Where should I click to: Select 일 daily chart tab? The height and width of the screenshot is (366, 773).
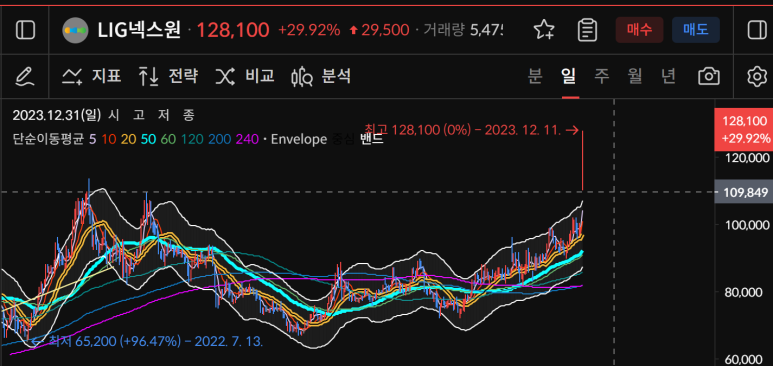pyautogui.click(x=568, y=76)
